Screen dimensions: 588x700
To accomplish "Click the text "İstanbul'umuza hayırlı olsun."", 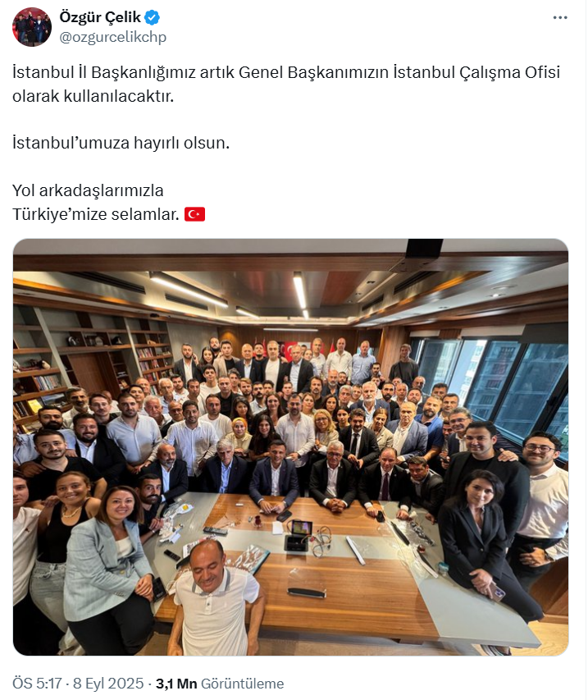I will pyautogui.click(x=121, y=143).
